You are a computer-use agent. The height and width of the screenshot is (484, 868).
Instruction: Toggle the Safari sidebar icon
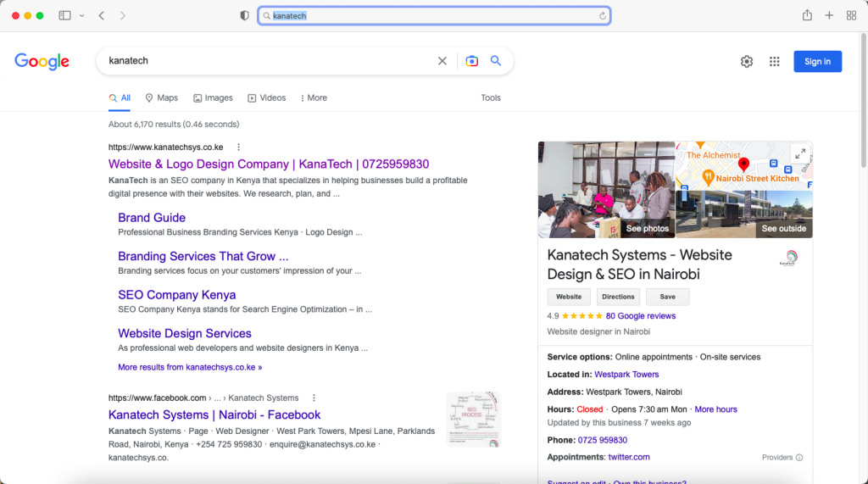click(64, 15)
